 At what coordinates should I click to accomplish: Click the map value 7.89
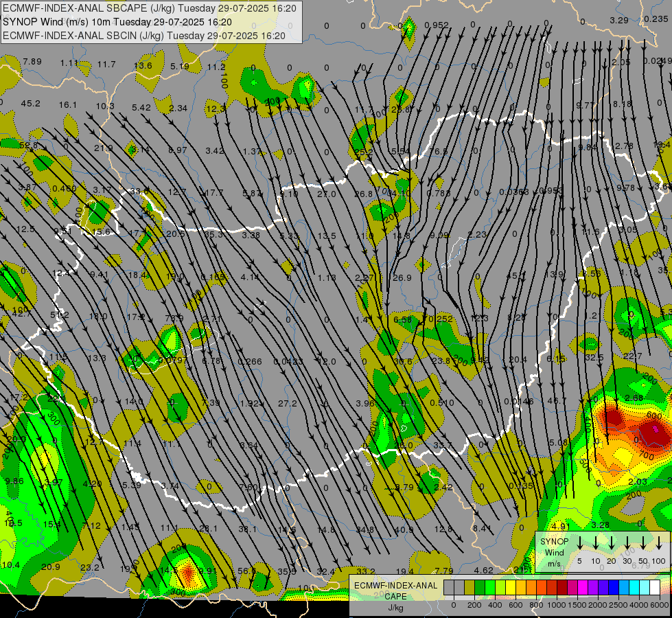32,61
